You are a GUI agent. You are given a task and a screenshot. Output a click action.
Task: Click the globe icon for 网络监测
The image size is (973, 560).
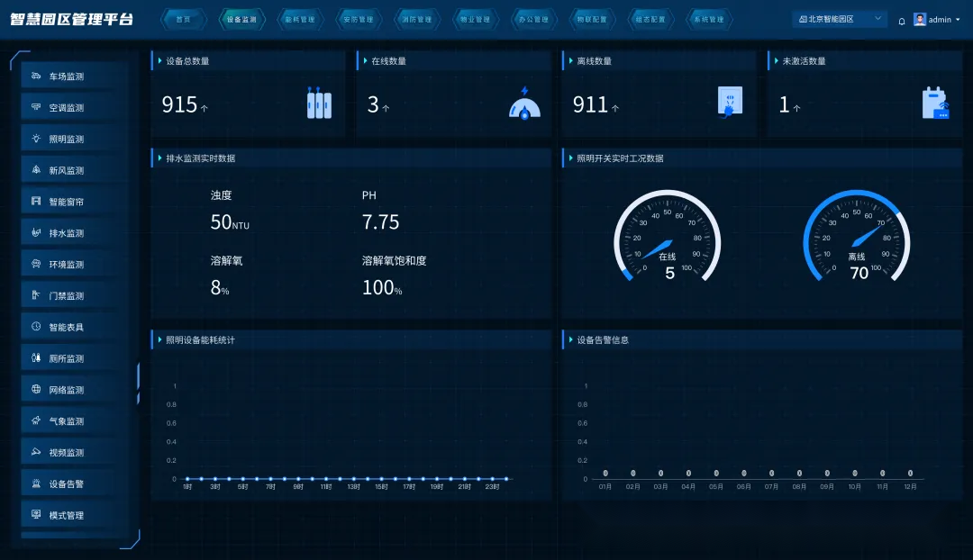pos(36,390)
